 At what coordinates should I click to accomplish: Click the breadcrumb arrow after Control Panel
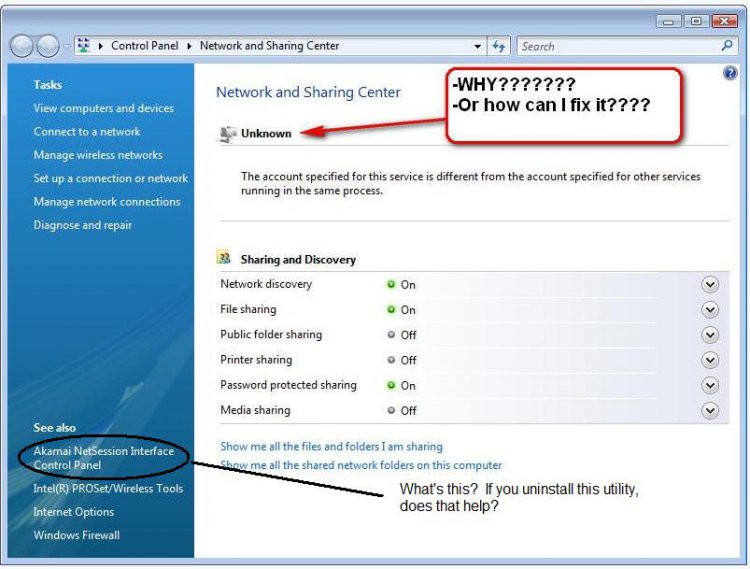[x=189, y=46]
